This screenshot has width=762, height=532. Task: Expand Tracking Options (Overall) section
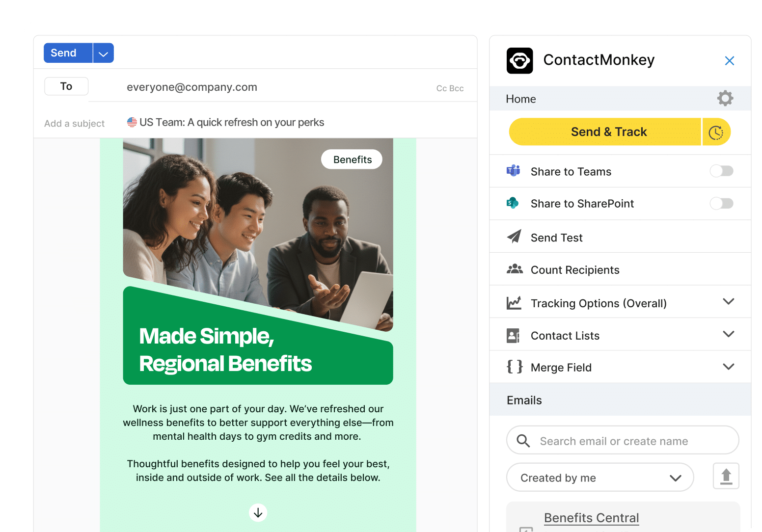[621, 302]
